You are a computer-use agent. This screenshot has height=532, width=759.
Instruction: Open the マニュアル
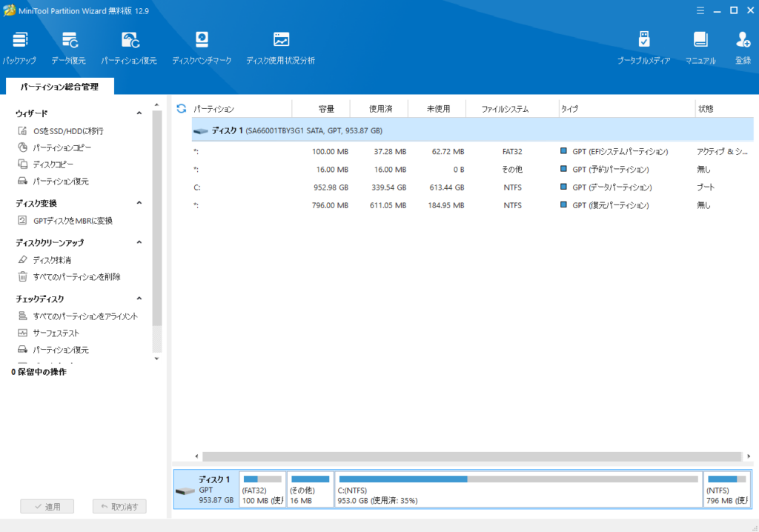(x=700, y=48)
